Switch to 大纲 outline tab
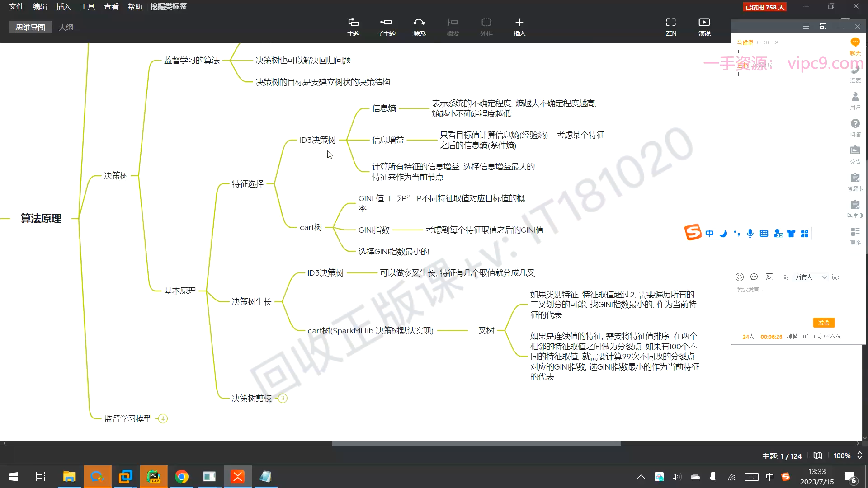Image resolution: width=868 pixels, height=488 pixels. [66, 27]
